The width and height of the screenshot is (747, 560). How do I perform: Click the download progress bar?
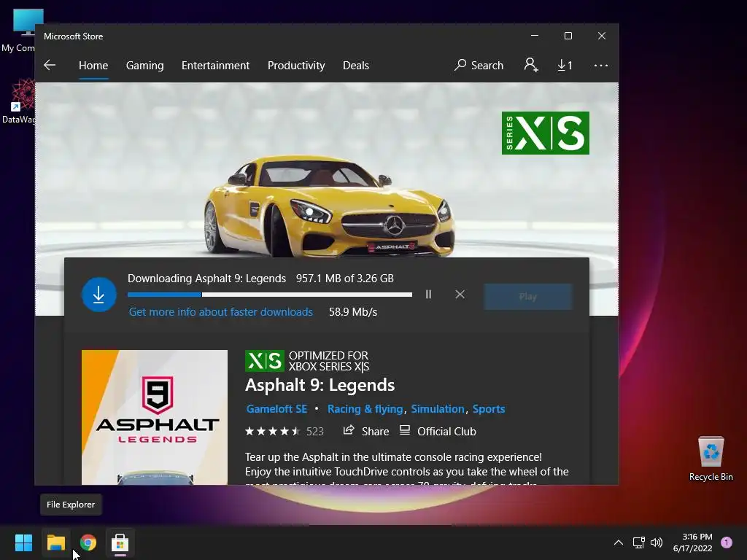pyautogui.click(x=270, y=295)
